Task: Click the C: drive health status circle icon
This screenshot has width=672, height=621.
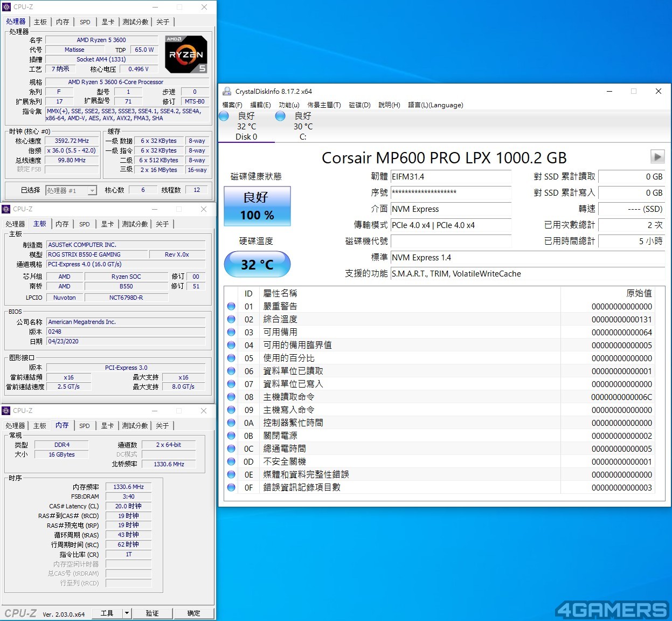Action: 280,116
